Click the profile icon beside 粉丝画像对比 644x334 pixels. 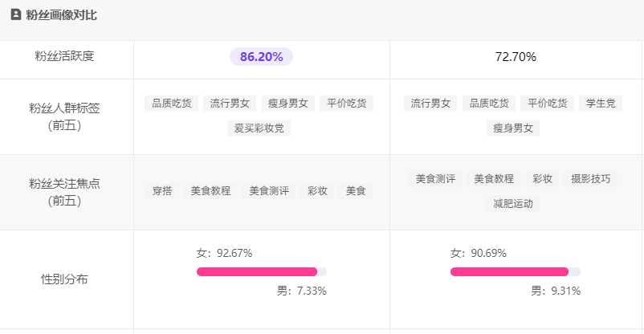point(15,15)
